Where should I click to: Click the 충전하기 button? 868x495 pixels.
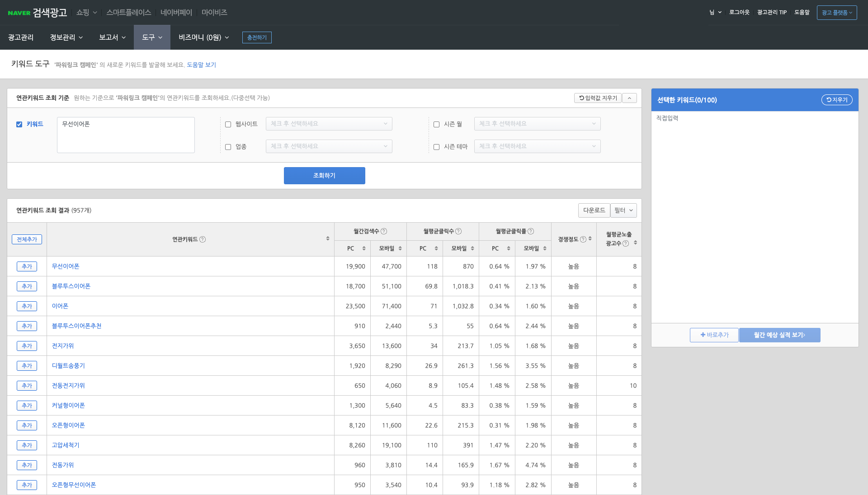[257, 37]
